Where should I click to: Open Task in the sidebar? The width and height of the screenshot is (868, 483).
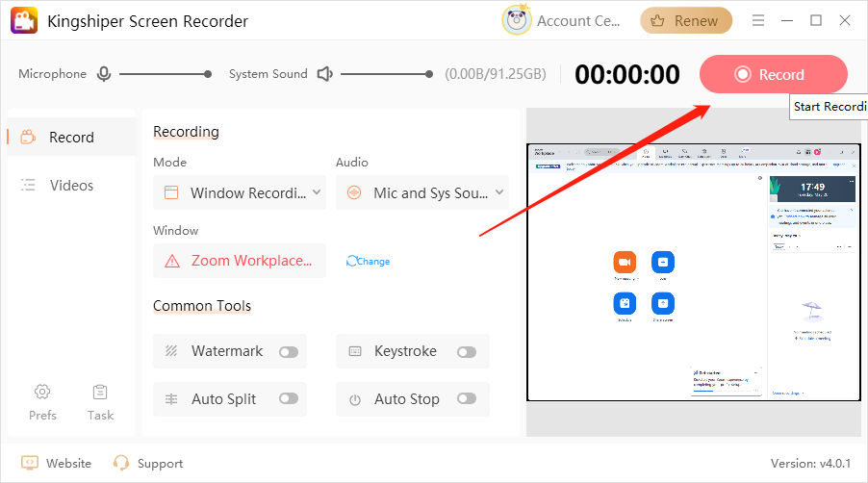coord(100,402)
